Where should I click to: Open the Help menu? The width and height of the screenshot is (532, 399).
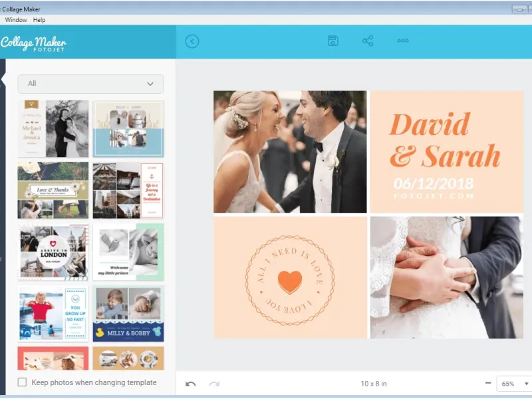(x=39, y=20)
